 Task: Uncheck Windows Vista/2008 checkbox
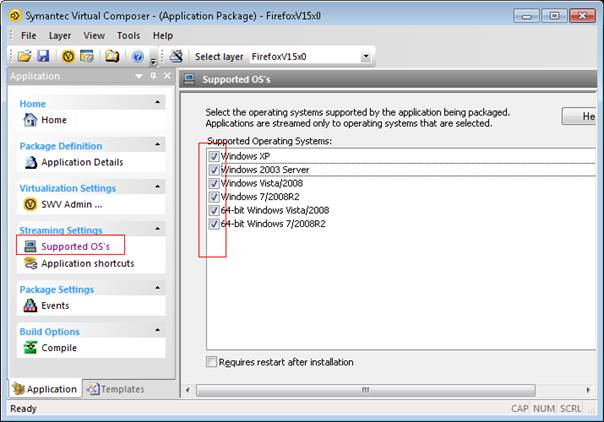click(214, 183)
